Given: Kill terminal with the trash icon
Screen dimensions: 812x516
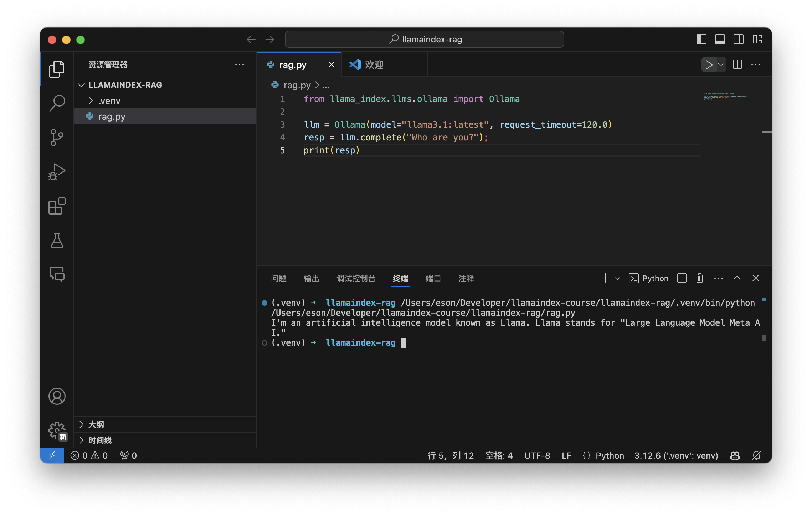Looking at the screenshot, I should (x=699, y=278).
